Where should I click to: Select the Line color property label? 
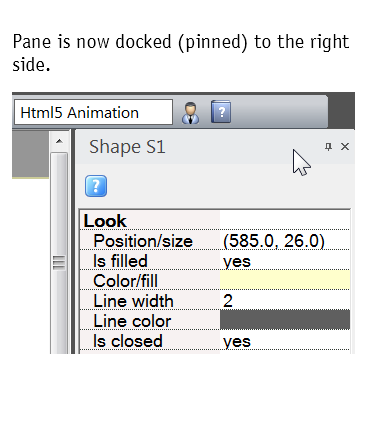click(x=132, y=321)
